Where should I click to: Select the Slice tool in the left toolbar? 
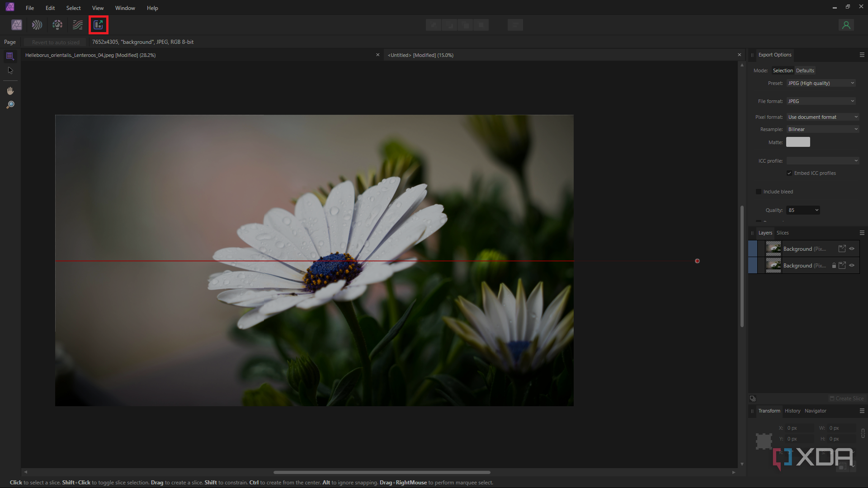(10, 56)
